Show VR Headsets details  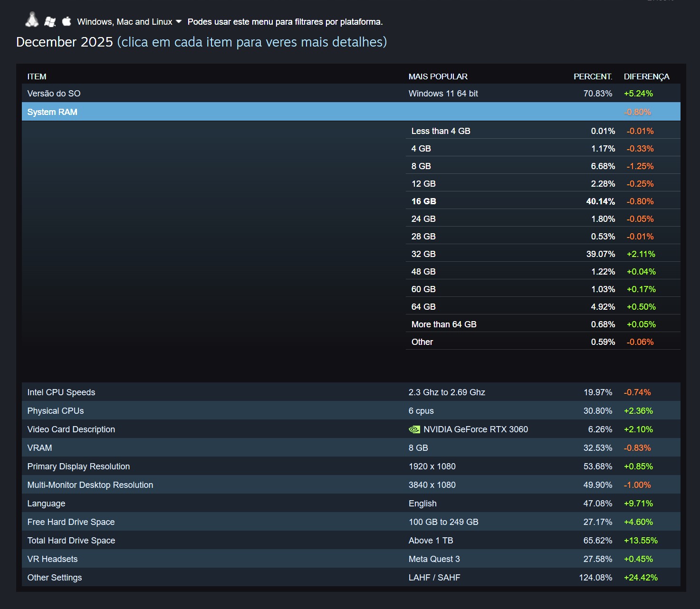(x=52, y=559)
